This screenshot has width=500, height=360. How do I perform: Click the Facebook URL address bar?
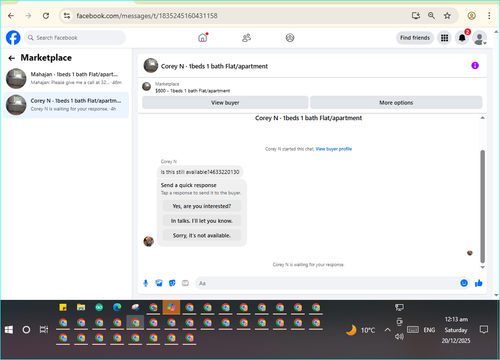coord(147,16)
